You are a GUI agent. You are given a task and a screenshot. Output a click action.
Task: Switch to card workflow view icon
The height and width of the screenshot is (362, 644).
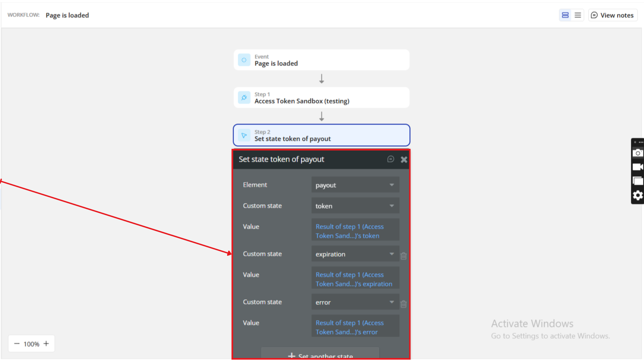[x=565, y=15]
